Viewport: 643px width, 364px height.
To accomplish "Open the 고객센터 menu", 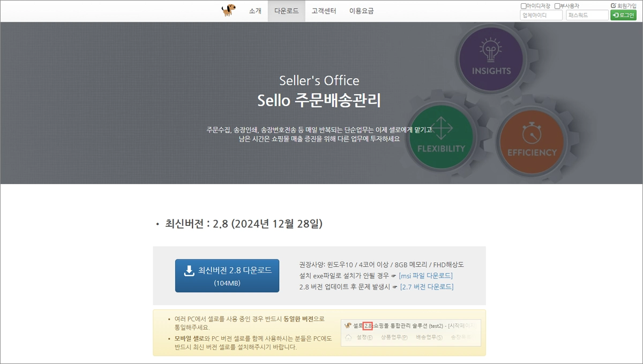I will point(324,11).
